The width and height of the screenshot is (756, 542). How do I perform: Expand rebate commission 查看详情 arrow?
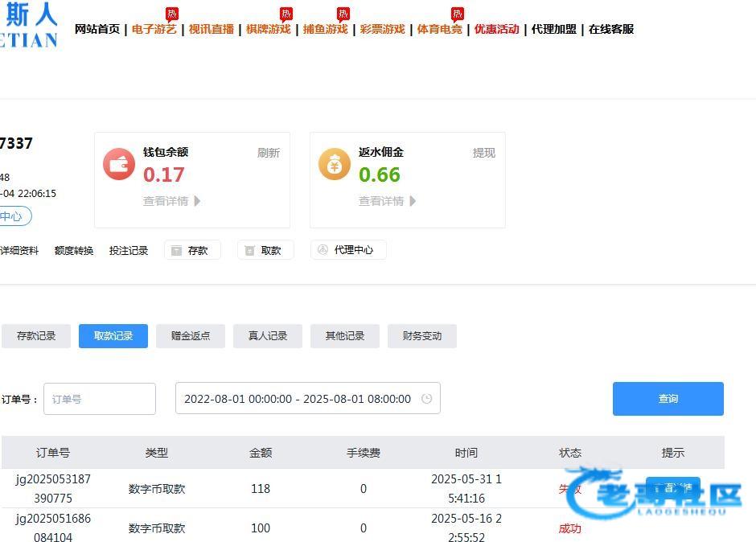tap(413, 201)
